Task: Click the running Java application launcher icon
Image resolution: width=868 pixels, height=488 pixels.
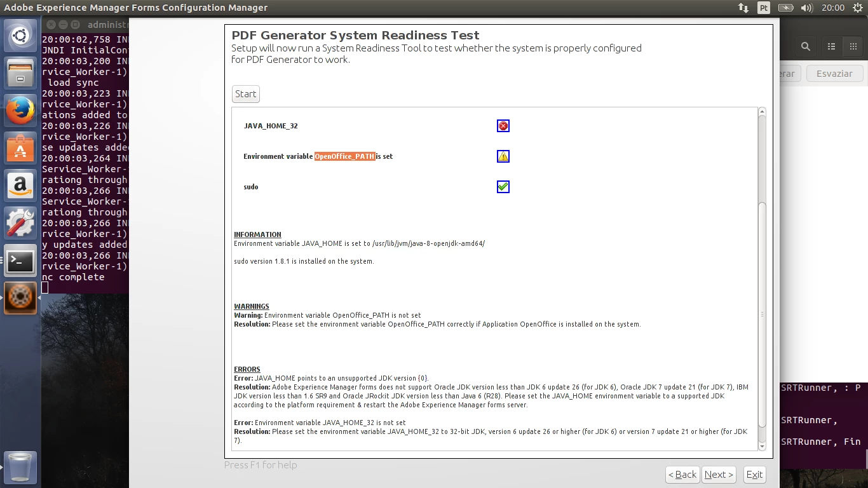Action: click(x=20, y=297)
